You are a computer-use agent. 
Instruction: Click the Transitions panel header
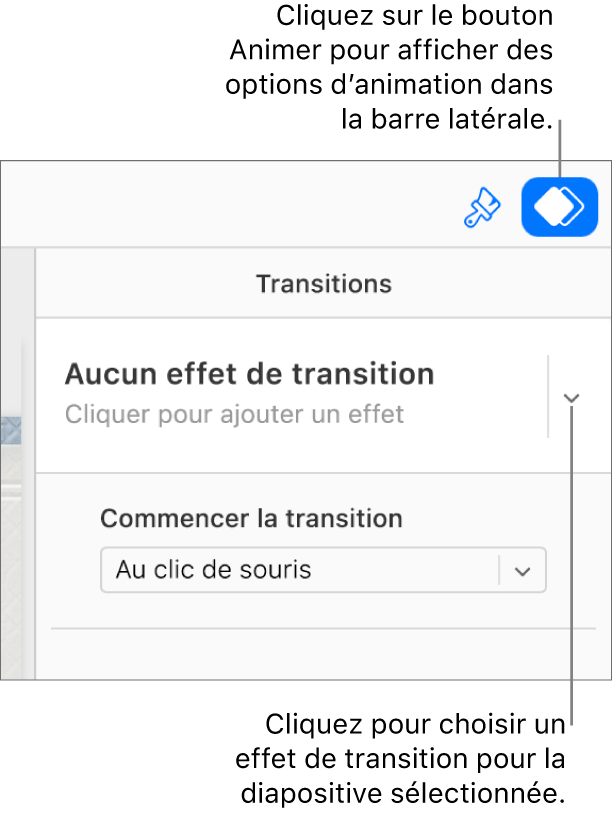(x=323, y=283)
